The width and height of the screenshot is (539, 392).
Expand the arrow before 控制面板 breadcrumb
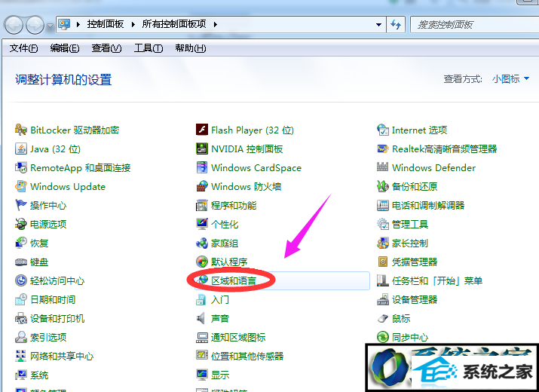click(x=78, y=24)
